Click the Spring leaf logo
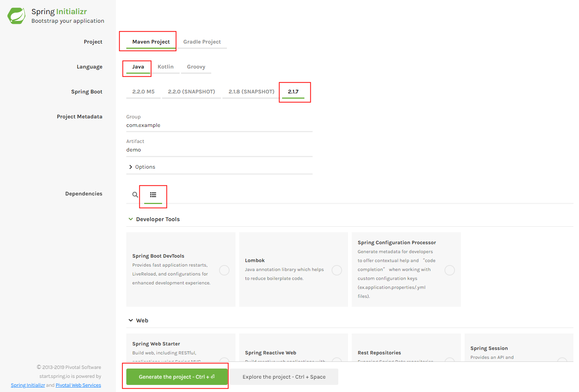This screenshot has height=392, width=579. pyautogui.click(x=16, y=16)
